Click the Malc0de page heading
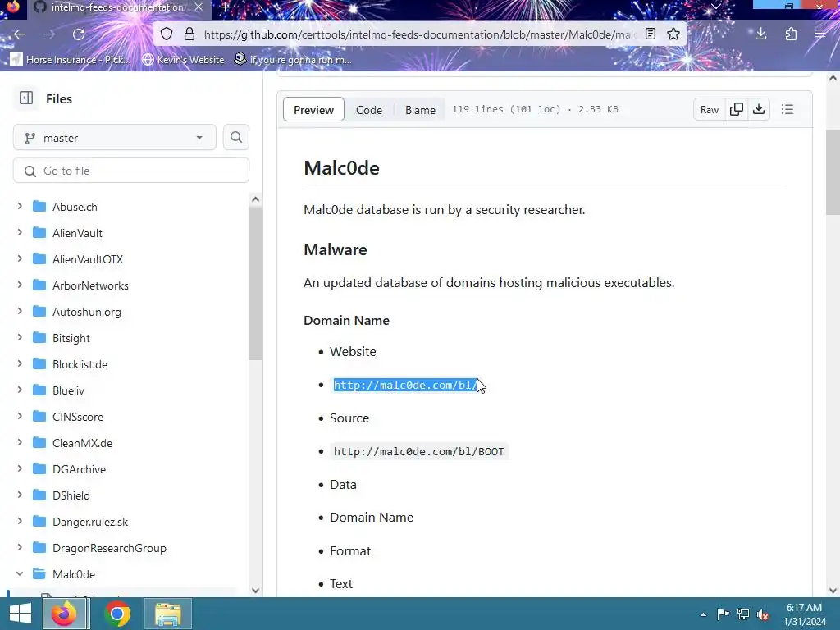 pyautogui.click(x=341, y=167)
